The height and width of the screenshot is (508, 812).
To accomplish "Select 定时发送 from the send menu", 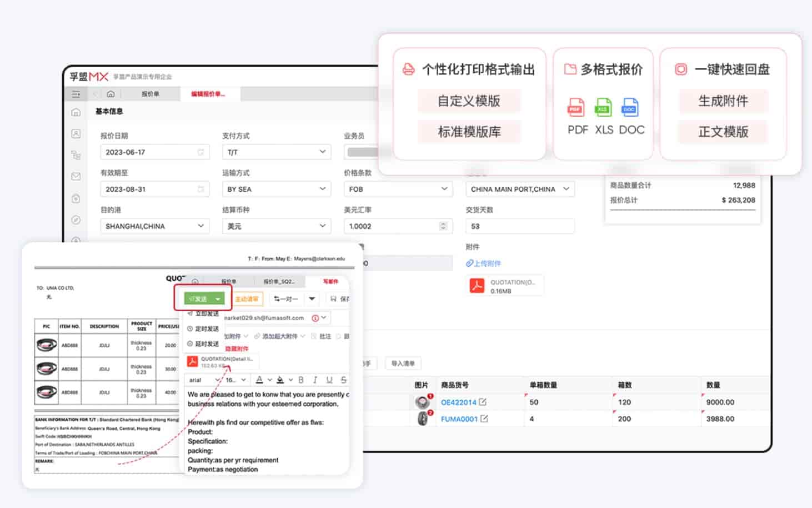I will click(x=207, y=328).
